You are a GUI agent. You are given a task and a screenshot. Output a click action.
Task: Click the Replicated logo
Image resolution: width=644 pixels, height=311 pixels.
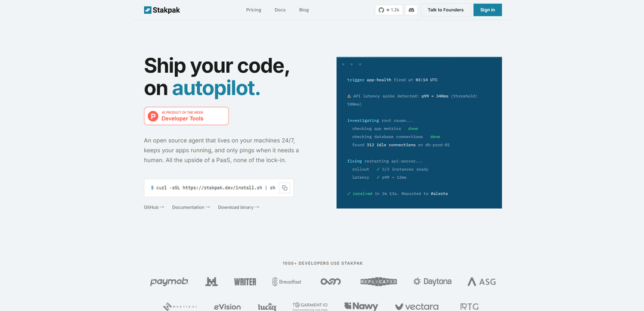tap(378, 281)
